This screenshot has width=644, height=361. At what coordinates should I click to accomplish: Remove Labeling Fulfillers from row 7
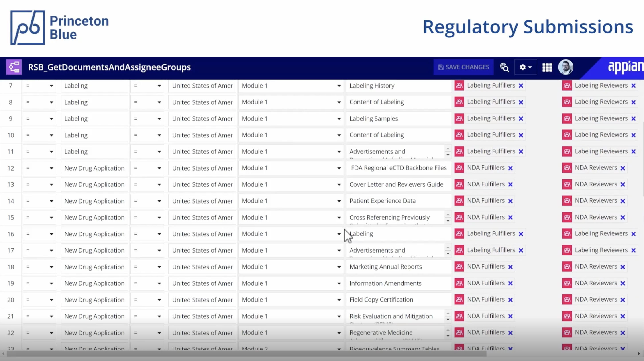[x=521, y=86]
